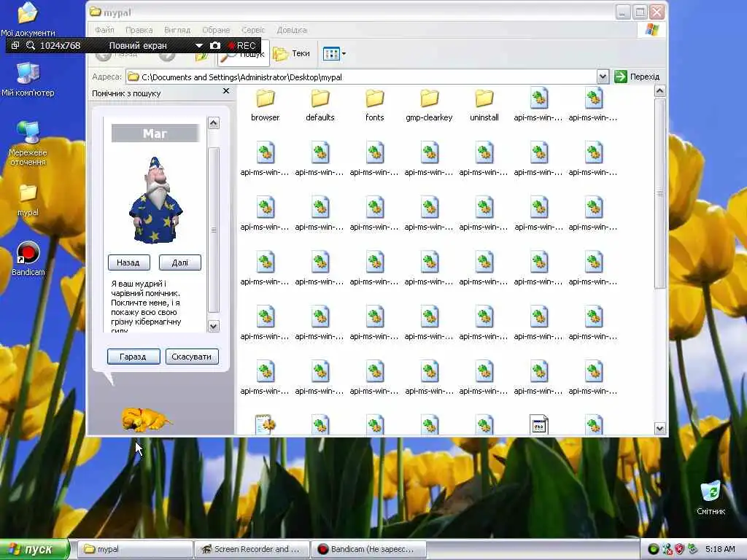This screenshot has width=747, height=560.
Task: Select Мережеве оточення desktop icon
Action: [28, 143]
